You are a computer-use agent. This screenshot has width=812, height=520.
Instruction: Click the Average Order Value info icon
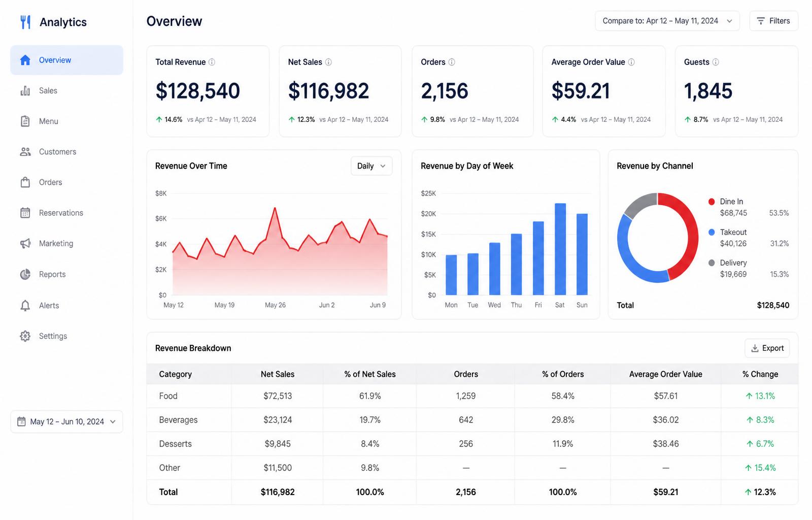(631, 62)
